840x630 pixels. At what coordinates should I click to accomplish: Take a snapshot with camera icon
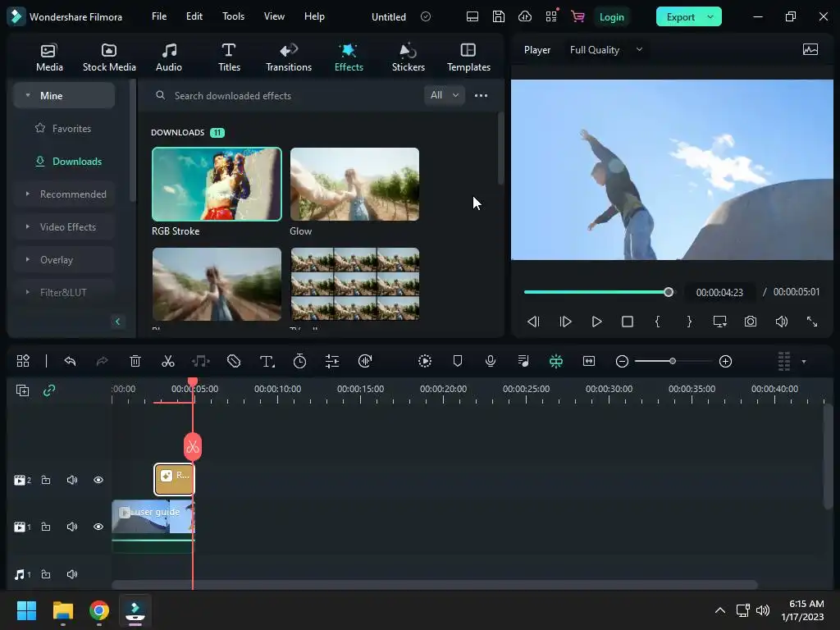point(751,322)
